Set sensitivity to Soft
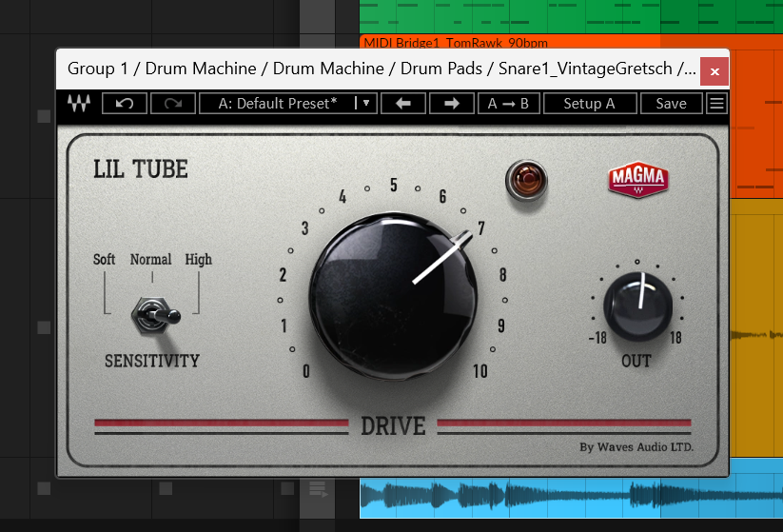Viewport: 783px width, 532px height. coord(104,260)
